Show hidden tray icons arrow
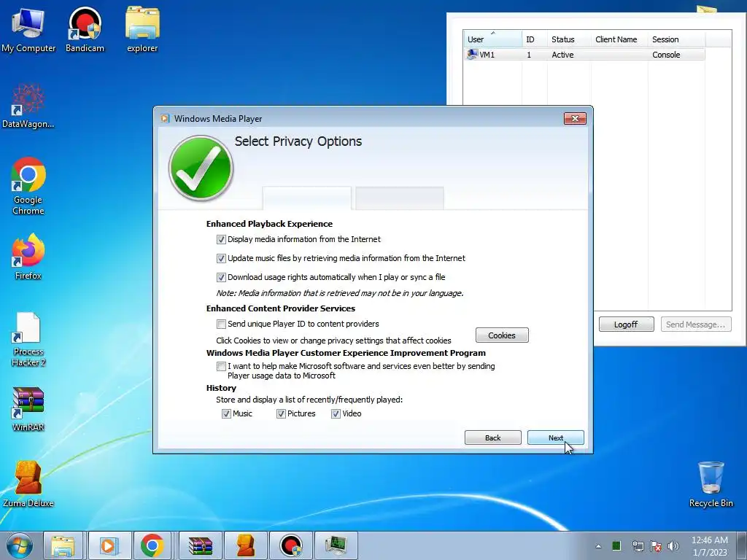The image size is (747, 560). pyautogui.click(x=598, y=546)
